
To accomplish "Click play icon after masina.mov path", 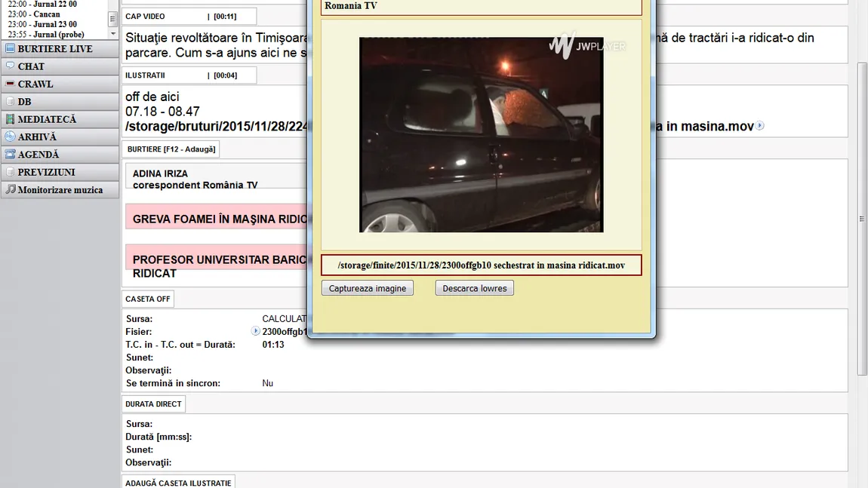I will [x=760, y=126].
